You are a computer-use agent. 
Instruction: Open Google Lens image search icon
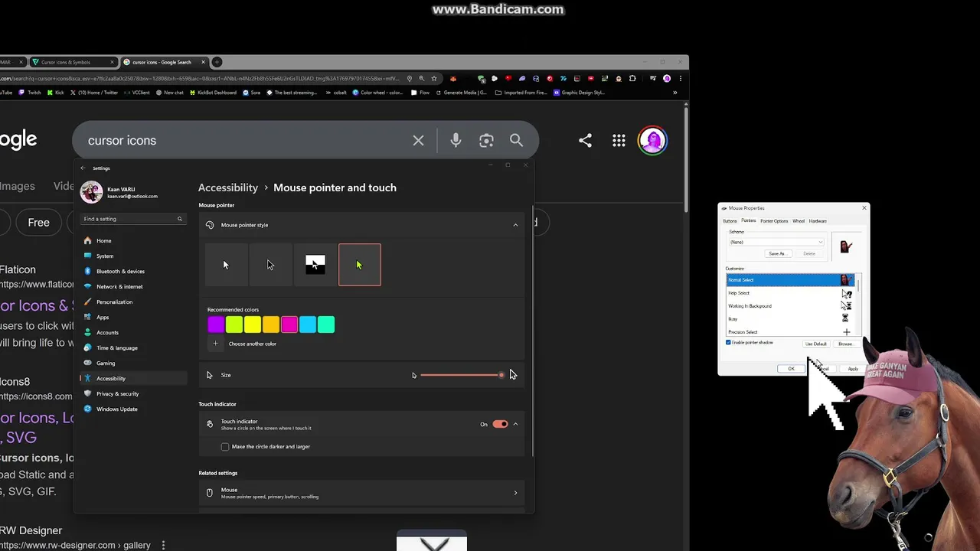pyautogui.click(x=486, y=141)
